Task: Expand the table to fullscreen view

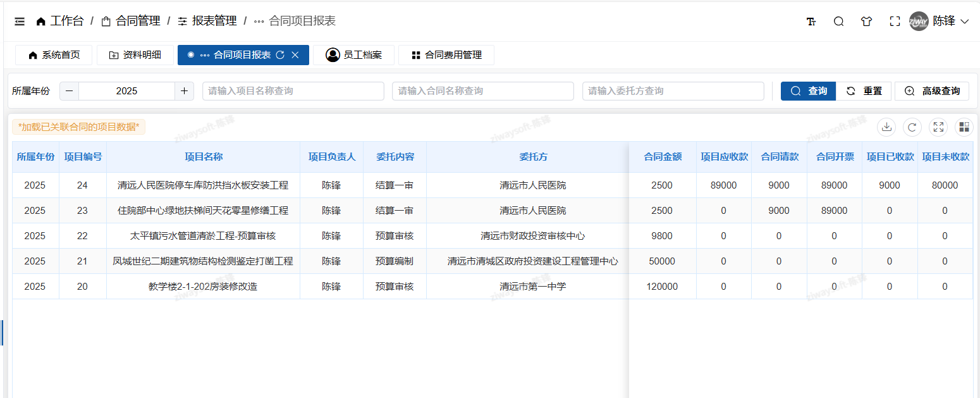Action: point(938,127)
